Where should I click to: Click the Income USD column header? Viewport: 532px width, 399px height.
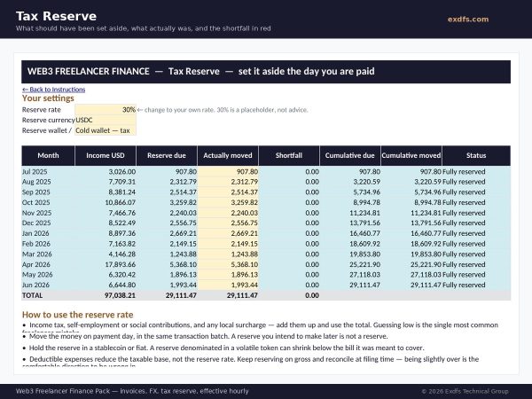(106, 156)
